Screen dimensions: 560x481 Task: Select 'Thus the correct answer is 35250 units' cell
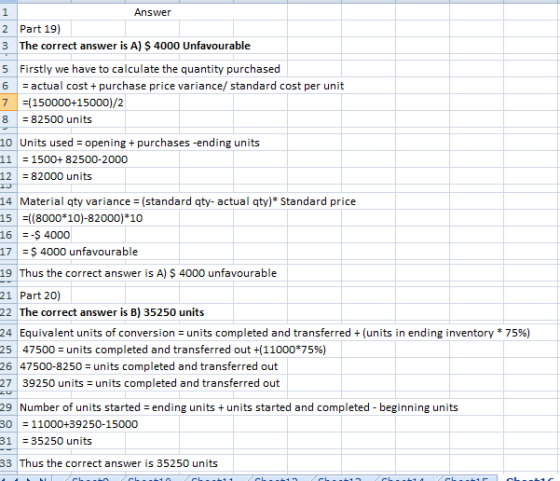119,463
